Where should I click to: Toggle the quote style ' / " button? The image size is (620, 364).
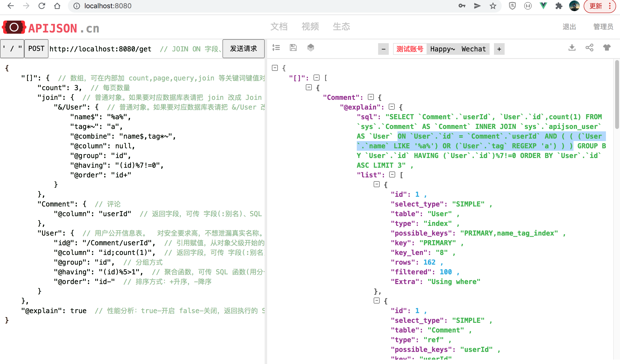point(12,49)
